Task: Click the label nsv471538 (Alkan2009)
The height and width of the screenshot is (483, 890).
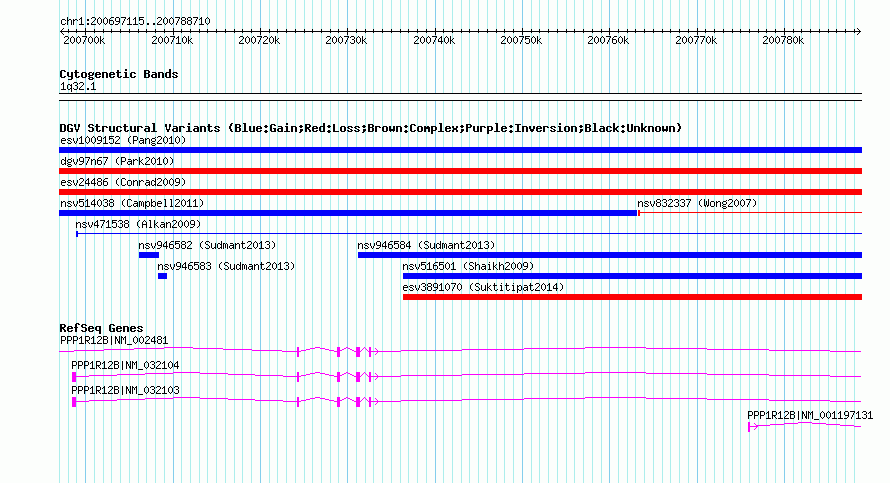Action: pos(138,224)
